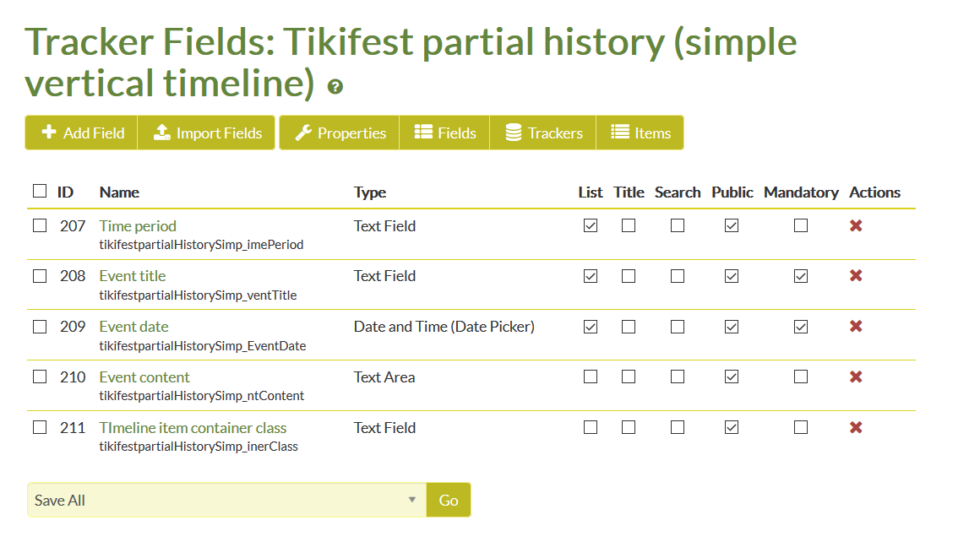Screen dimensions: 980x558
Task: Click the Go button
Action: point(448,500)
